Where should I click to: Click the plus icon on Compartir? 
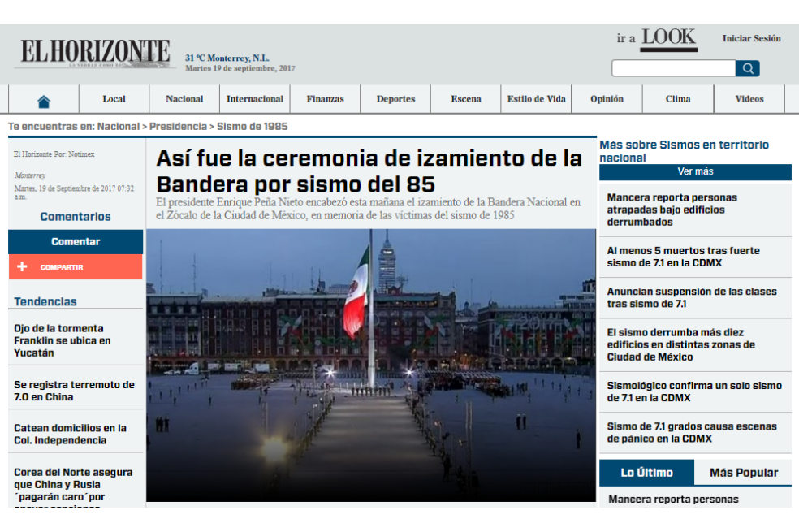tap(22, 266)
